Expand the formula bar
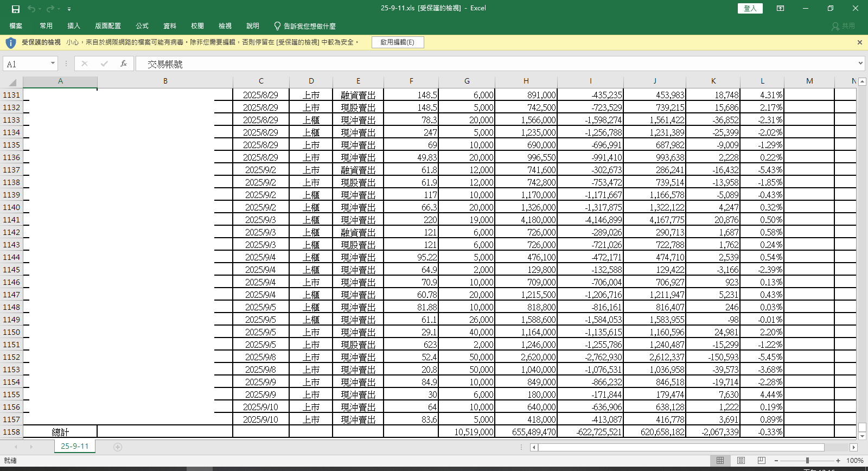Image resolution: width=868 pixels, height=471 pixels. tap(860, 63)
